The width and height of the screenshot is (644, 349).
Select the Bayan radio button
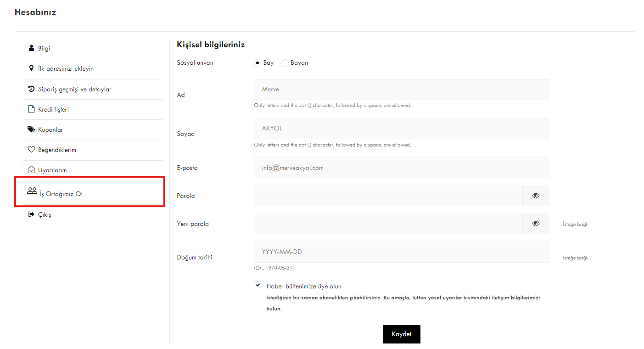pyautogui.click(x=285, y=63)
